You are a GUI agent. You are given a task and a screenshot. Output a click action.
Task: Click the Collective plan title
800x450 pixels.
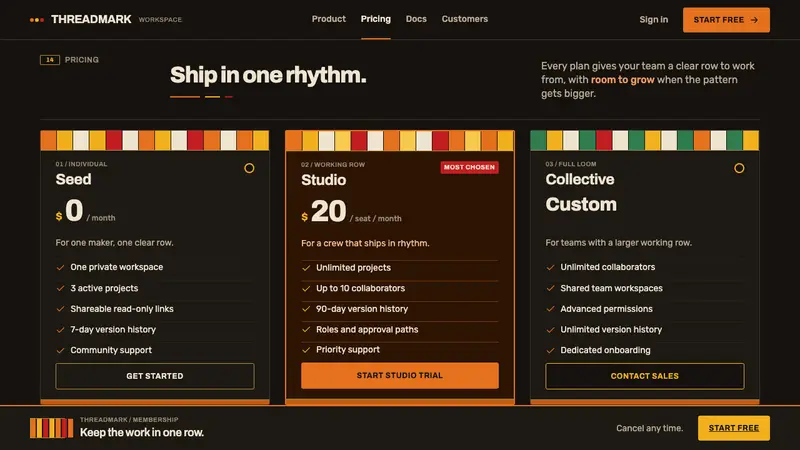pyautogui.click(x=580, y=179)
